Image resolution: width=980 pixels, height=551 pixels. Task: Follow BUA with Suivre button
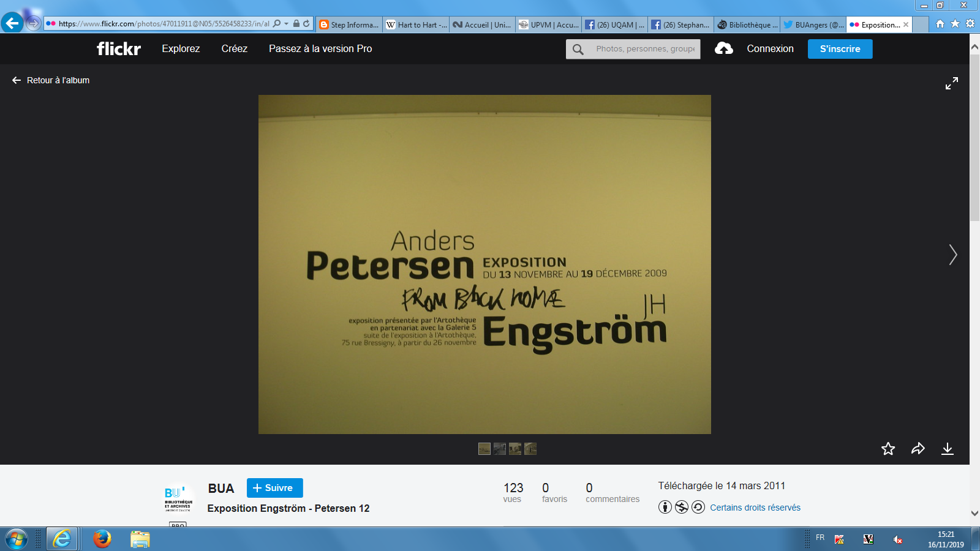[274, 488]
